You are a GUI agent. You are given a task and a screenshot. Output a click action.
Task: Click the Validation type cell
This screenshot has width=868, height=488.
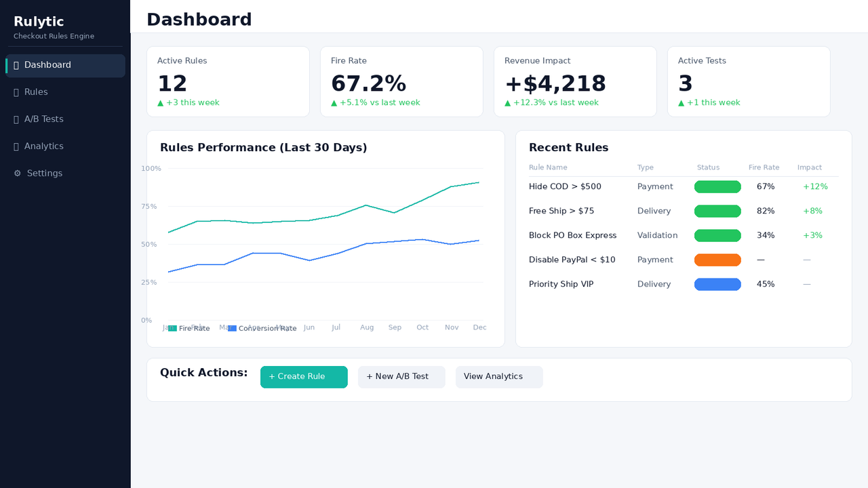tap(658, 236)
